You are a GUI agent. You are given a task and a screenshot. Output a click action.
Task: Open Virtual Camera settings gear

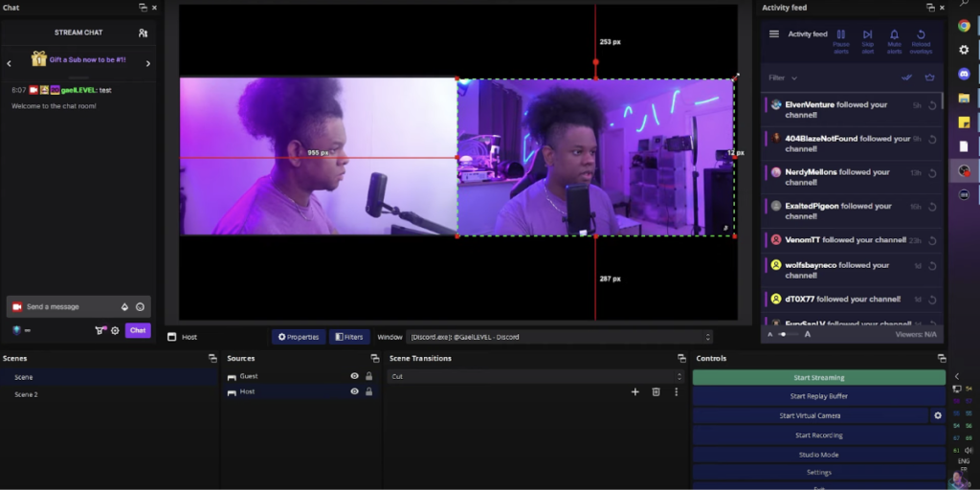click(938, 415)
